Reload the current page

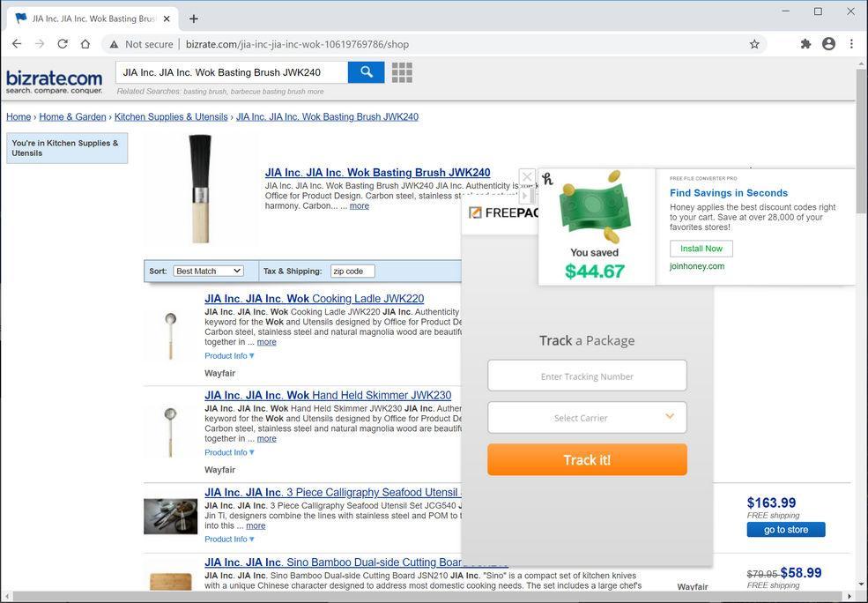coord(63,44)
